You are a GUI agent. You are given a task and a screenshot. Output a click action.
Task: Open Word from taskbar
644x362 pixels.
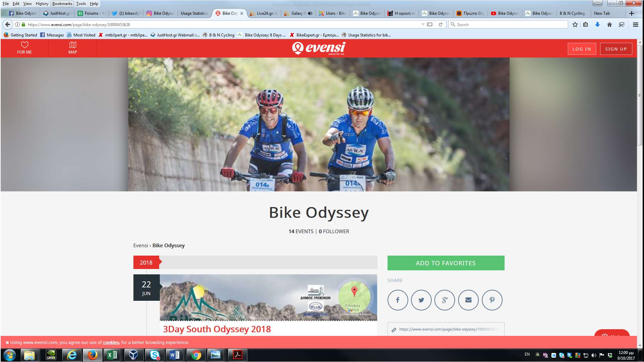(x=175, y=355)
